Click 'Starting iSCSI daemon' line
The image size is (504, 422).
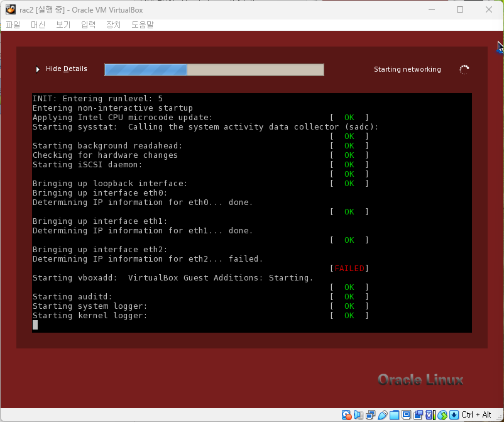coord(87,164)
